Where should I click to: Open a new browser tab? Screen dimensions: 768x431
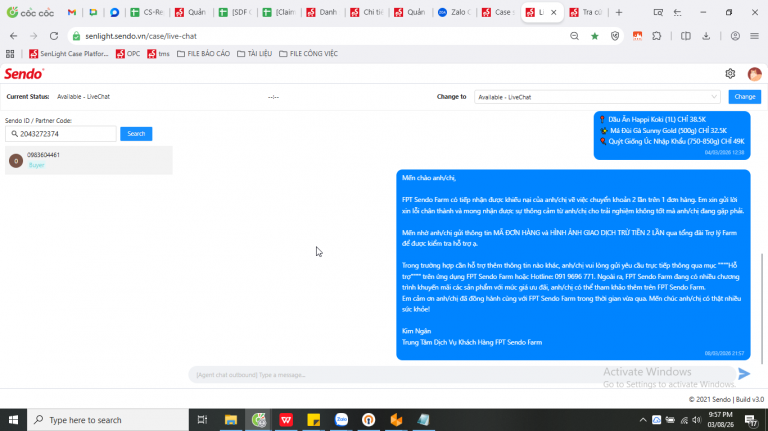[619, 12]
